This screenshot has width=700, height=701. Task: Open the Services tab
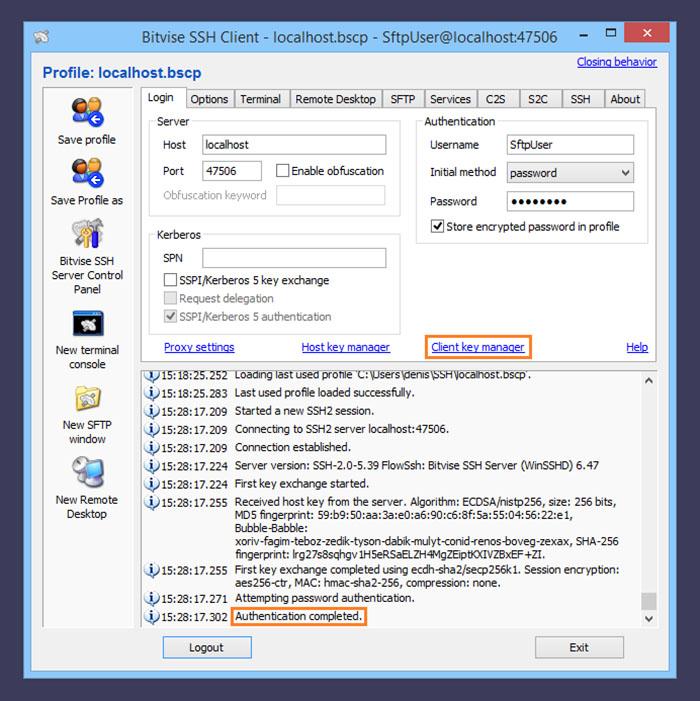[450, 99]
